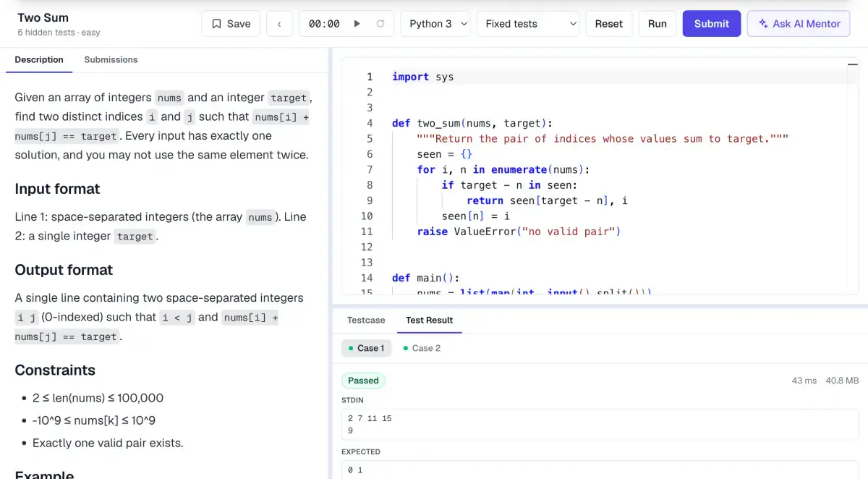Click the def two_sum line in editor
Image resolution: width=868 pixels, height=479 pixels.
pyautogui.click(x=472, y=123)
